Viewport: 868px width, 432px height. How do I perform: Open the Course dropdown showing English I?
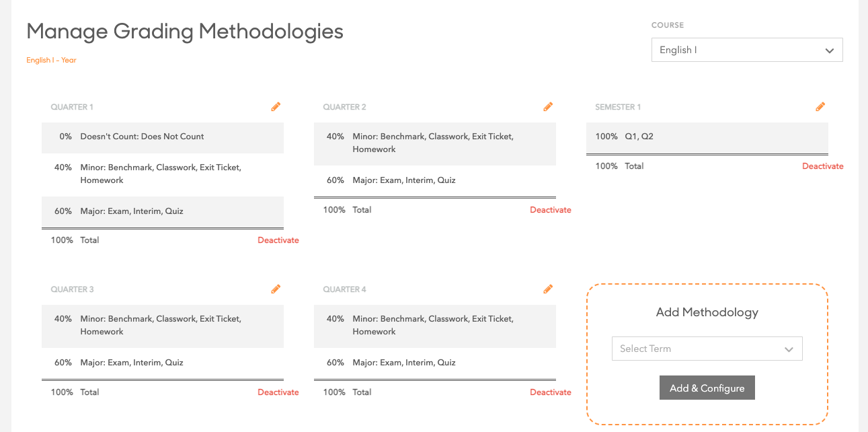[x=746, y=50]
